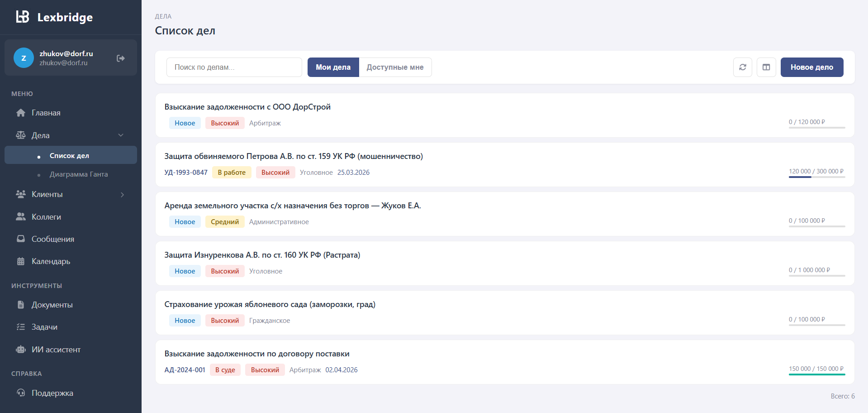Focus the Поиск по делам search field

click(x=234, y=67)
